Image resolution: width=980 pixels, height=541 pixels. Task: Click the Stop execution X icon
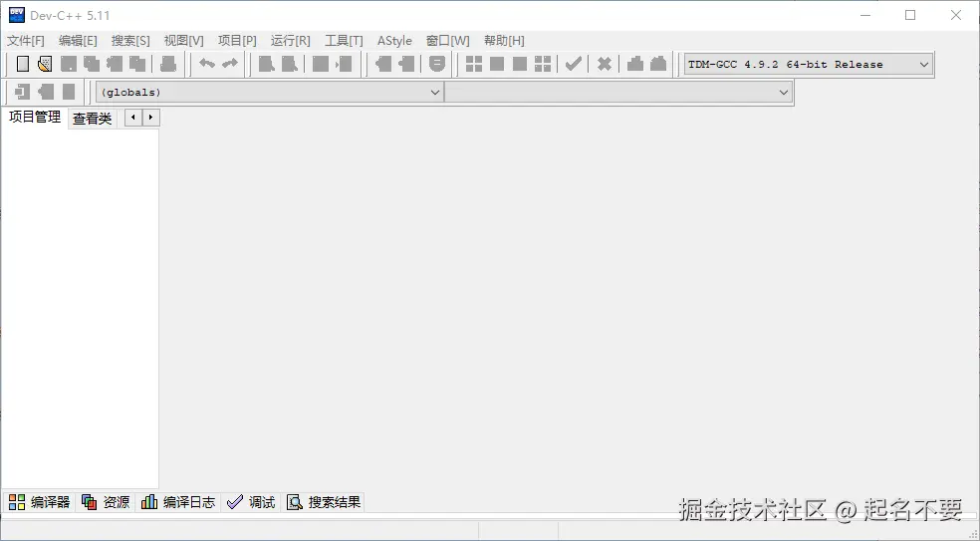pyautogui.click(x=604, y=64)
